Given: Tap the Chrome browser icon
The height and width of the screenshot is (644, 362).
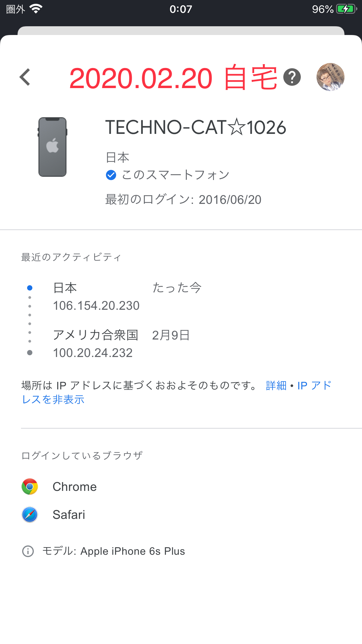Looking at the screenshot, I should click(x=30, y=487).
